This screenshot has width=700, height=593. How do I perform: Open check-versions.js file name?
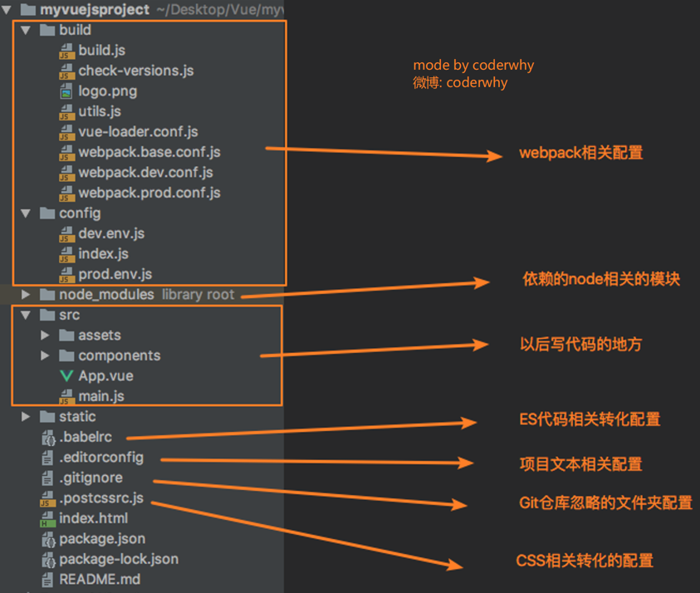(x=136, y=71)
